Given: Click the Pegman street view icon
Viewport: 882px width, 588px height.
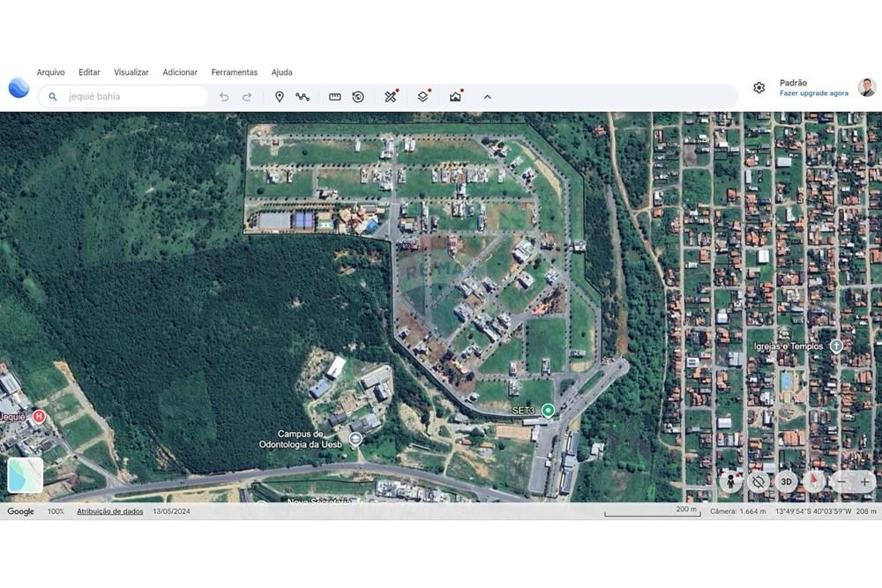Looking at the screenshot, I should coord(730,481).
